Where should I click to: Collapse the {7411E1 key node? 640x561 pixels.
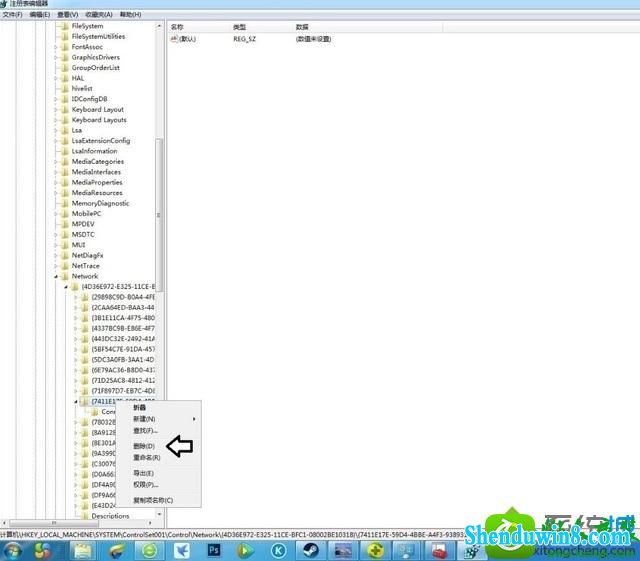[x=76, y=402]
